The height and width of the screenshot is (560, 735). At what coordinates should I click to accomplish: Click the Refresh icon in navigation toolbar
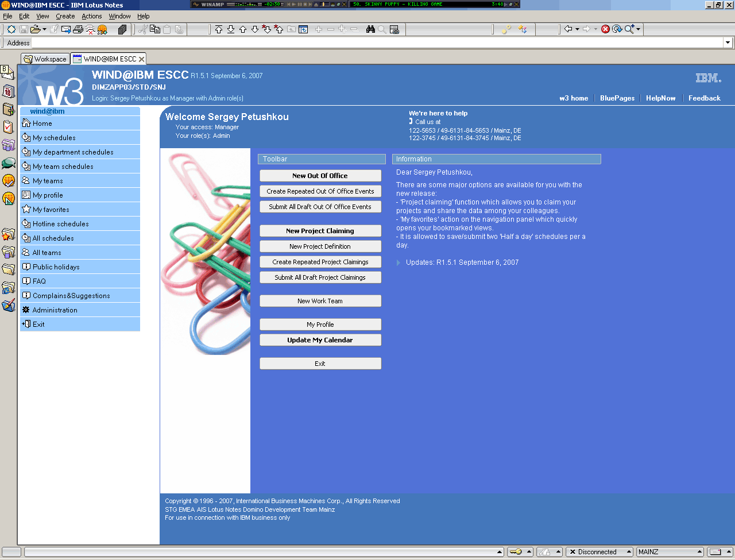coord(617,29)
